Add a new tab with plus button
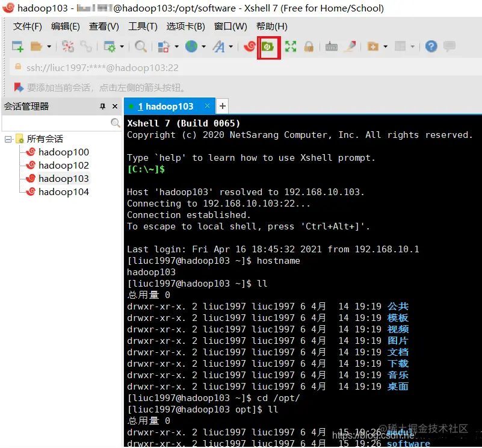The width and height of the screenshot is (482, 448). (x=223, y=106)
